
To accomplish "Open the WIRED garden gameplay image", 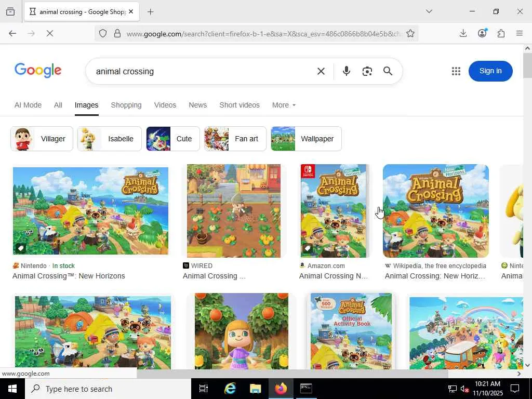I will pos(234,211).
